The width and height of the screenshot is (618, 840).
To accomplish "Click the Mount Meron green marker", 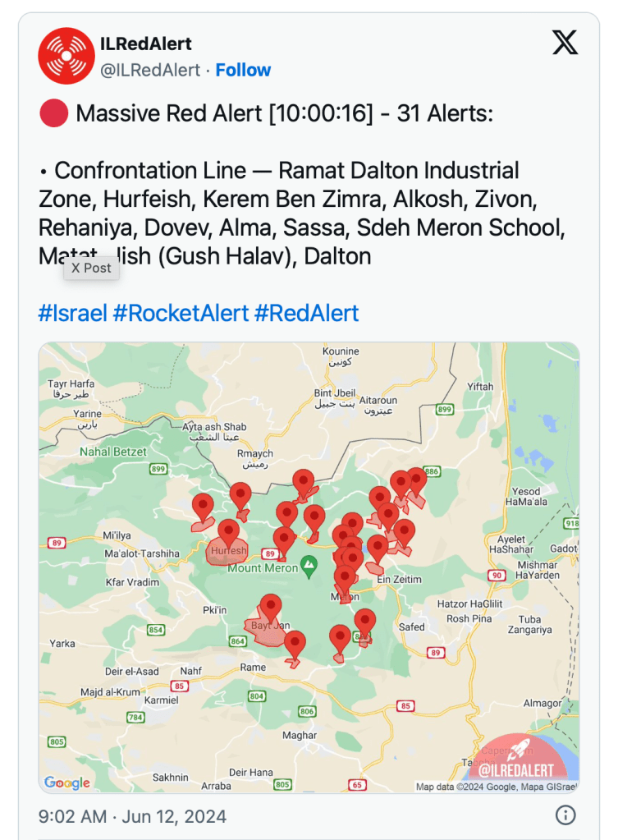I will coord(309,565).
